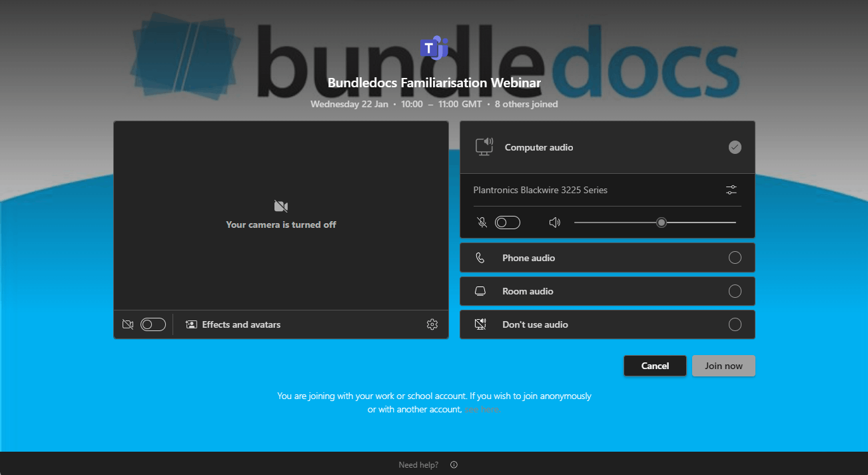
Task: Click the Cancel button
Action: tap(655, 366)
